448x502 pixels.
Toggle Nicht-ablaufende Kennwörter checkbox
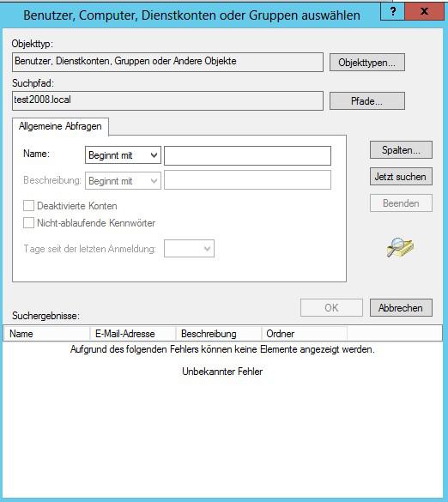[28, 222]
